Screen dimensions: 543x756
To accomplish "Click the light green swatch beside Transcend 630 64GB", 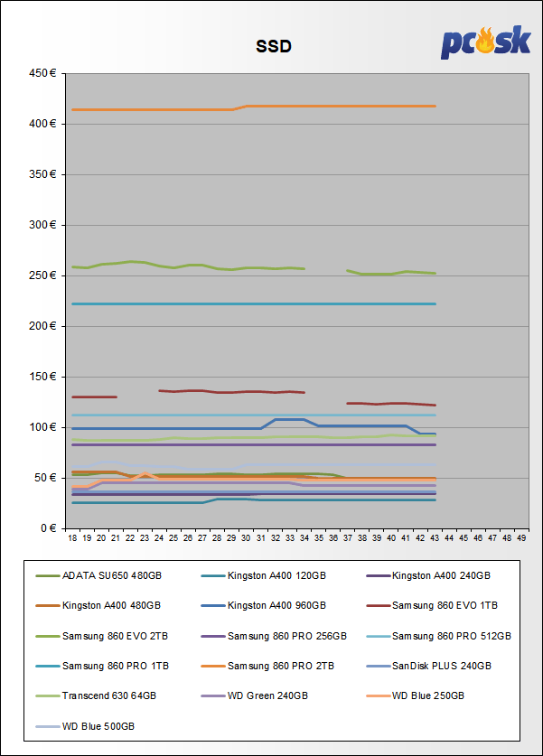I will pos(48,696).
